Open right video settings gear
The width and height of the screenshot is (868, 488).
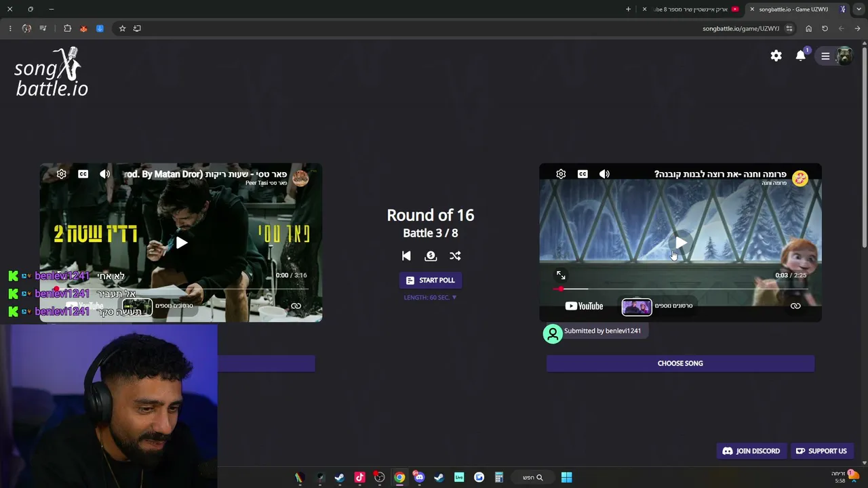[x=561, y=174]
